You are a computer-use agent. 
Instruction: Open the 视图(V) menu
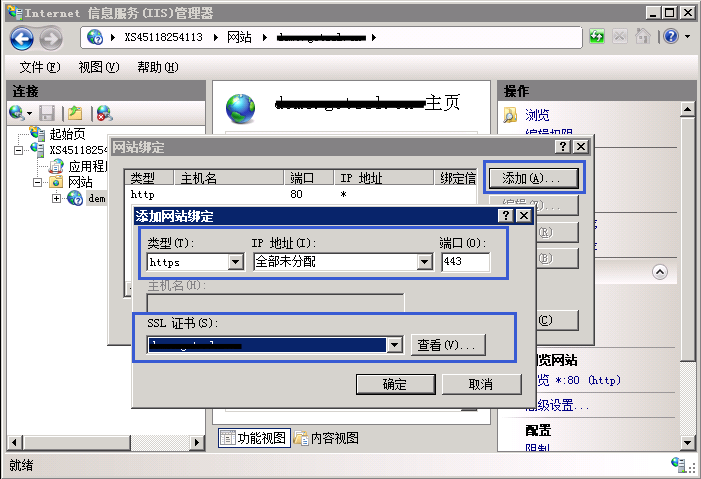click(x=99, y=67)
